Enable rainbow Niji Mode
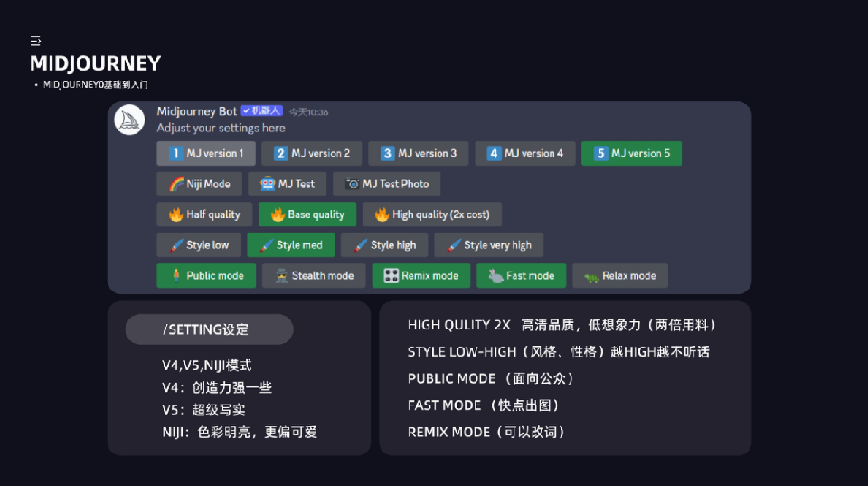The image size is (868, 486). 199,185
